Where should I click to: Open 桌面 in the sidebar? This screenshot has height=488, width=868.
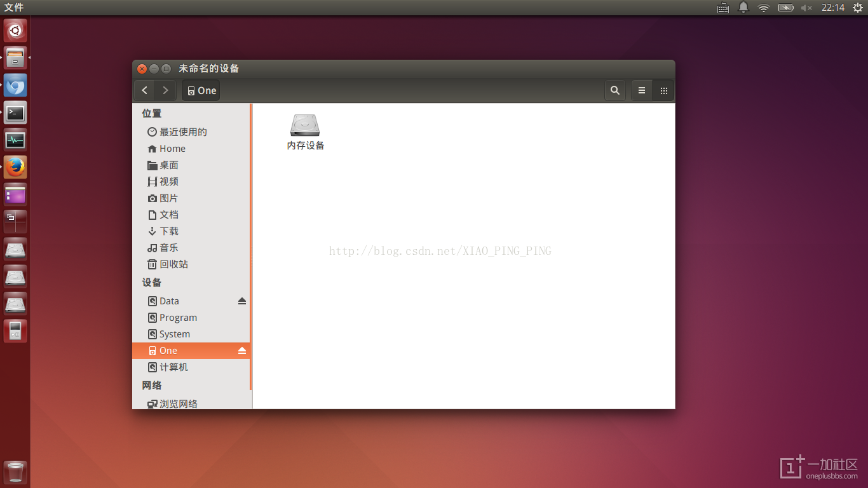point(191,165)
